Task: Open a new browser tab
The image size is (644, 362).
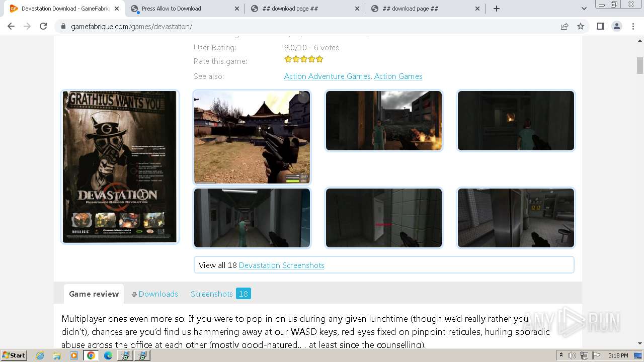Action: tap(496, 9)
